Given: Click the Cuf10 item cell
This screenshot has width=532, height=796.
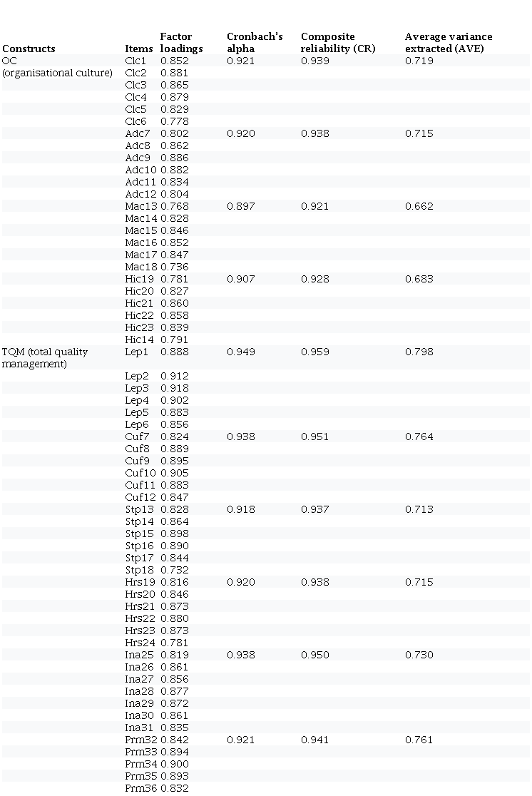Looking at the screenshot, I should (140, 473).
